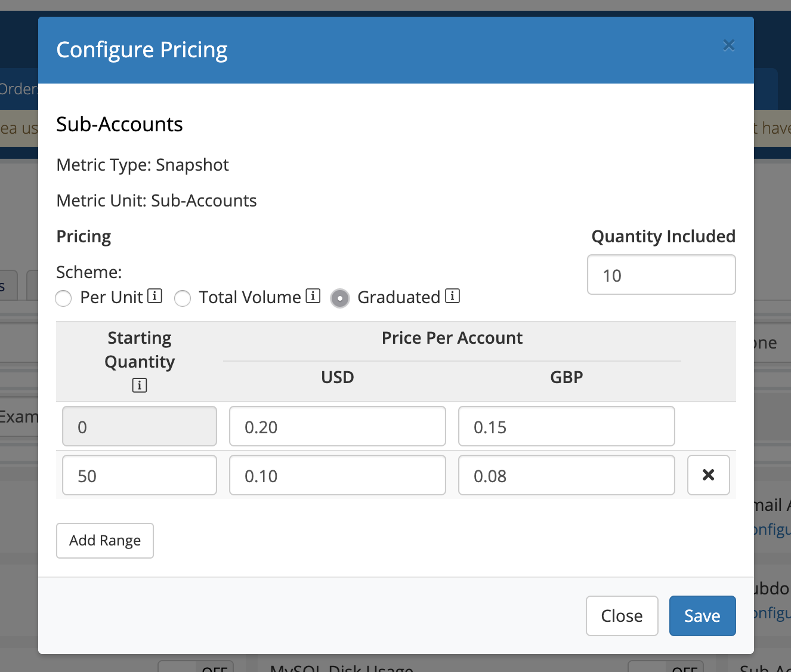Edit the USD price 0.20 field
Viewport: 791px width, 672px height.
pos(338,426)
